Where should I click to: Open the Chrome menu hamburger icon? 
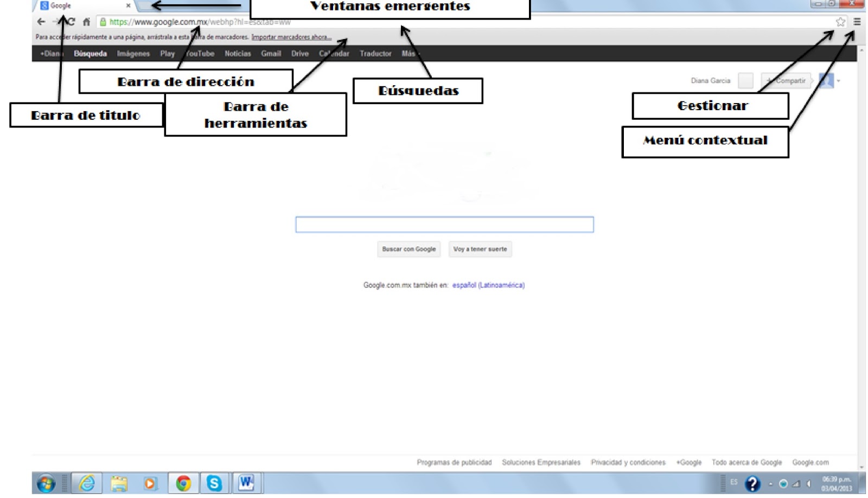857,22
